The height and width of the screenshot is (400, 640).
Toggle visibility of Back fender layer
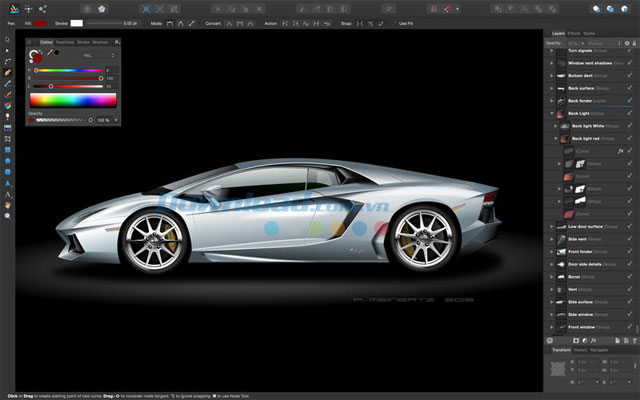click(x=630, y=100)
